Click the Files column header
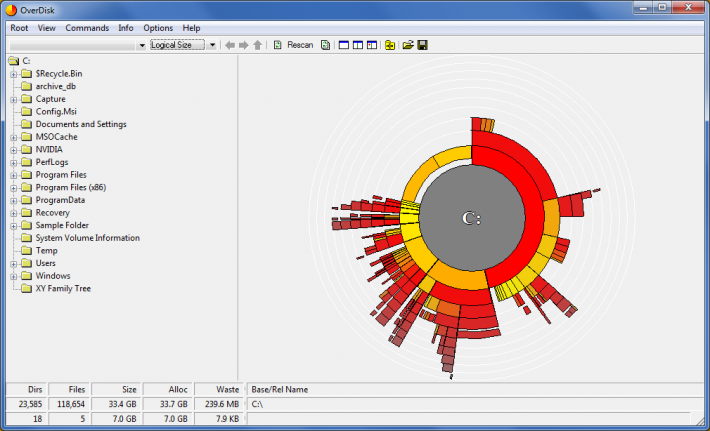 coord(69,389)
